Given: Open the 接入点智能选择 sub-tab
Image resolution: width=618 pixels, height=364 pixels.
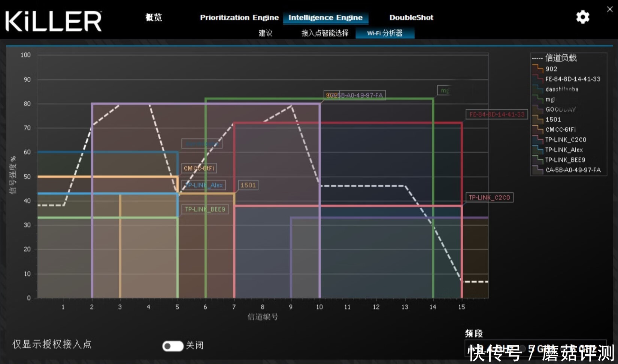Looking at the screenshot, I should (325, 33).
